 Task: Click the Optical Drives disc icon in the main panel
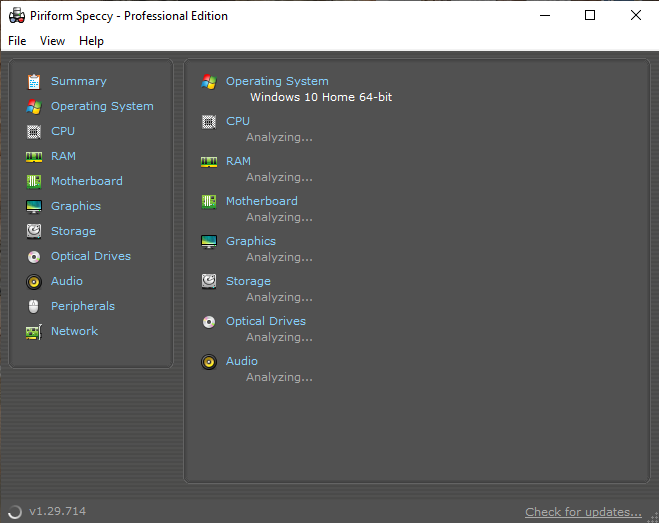tap(209, 321)
